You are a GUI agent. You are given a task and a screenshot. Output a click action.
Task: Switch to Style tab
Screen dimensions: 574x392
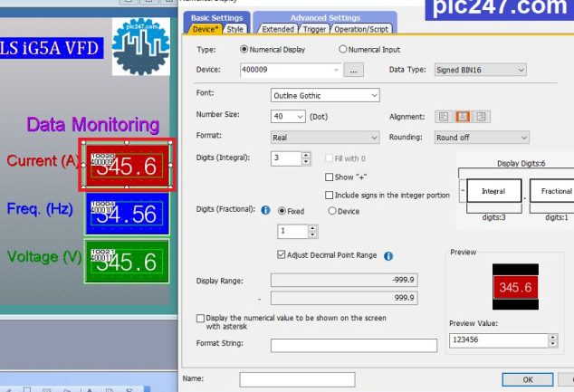point(234,29)
